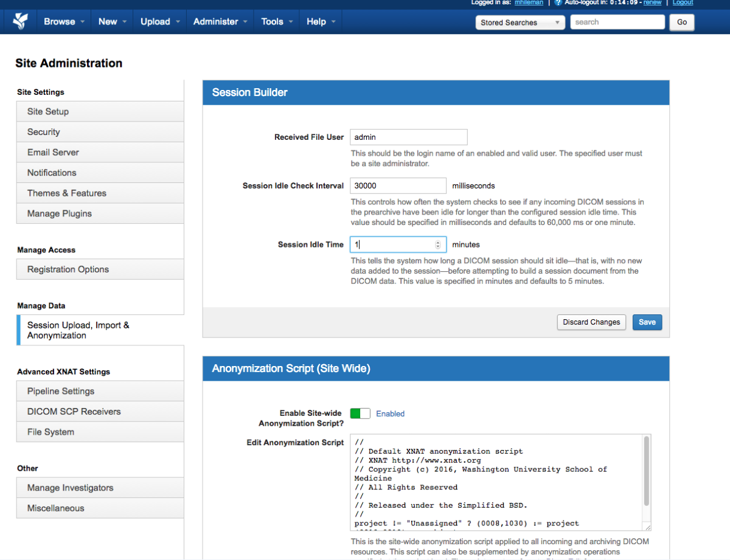Click the renew auto-logout link
730x560 pixels.
tap(652, 2)
